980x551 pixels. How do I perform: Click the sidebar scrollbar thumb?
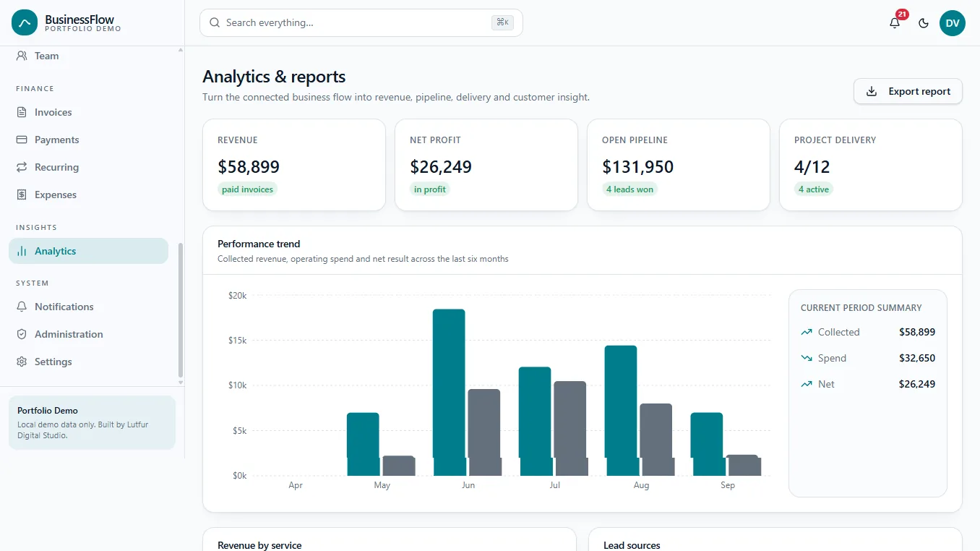click(181, 310)
